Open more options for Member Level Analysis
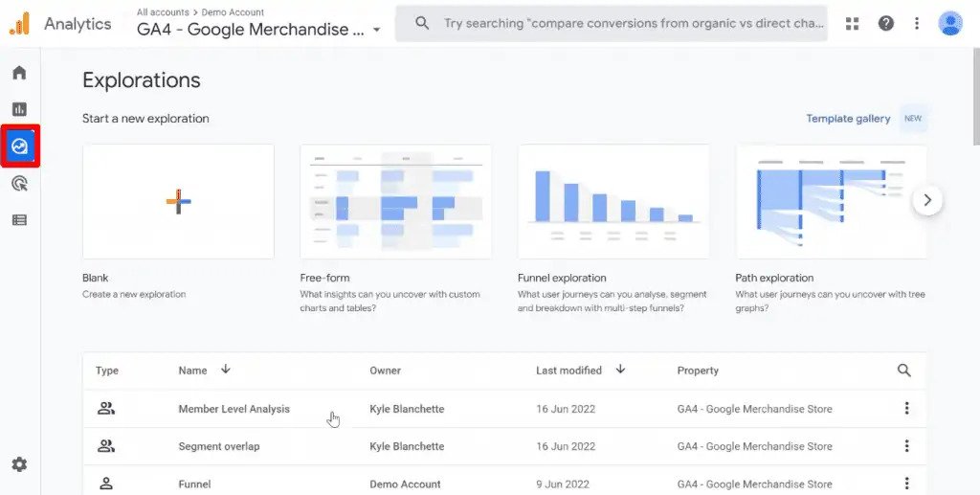The width and height of the screenshot is (980, 495). coord(906,408)
